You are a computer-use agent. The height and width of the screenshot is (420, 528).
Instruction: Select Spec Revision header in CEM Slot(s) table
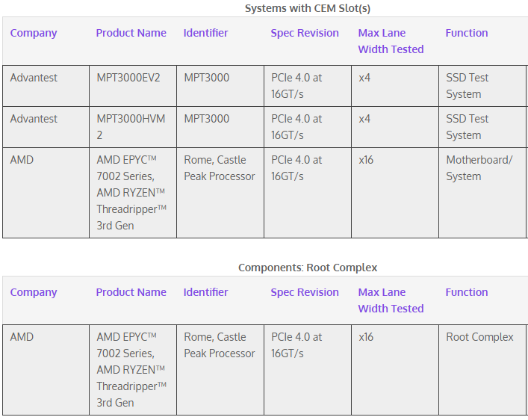tap(305, 33)
